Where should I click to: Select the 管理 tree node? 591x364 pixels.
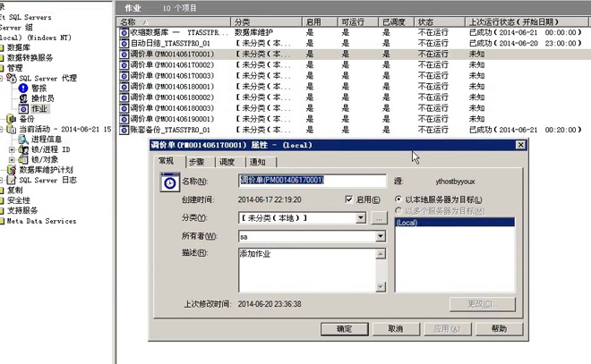tap(14, 68)
